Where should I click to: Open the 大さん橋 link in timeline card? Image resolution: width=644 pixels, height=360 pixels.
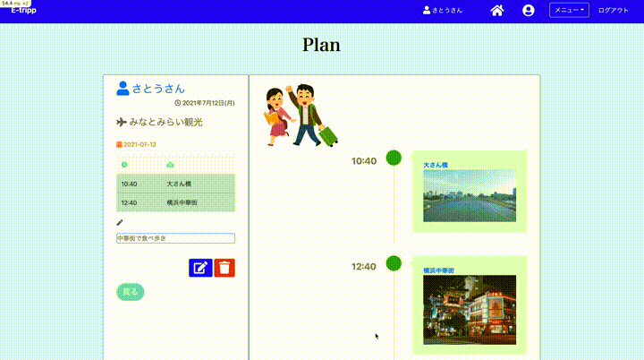(436, 165)
